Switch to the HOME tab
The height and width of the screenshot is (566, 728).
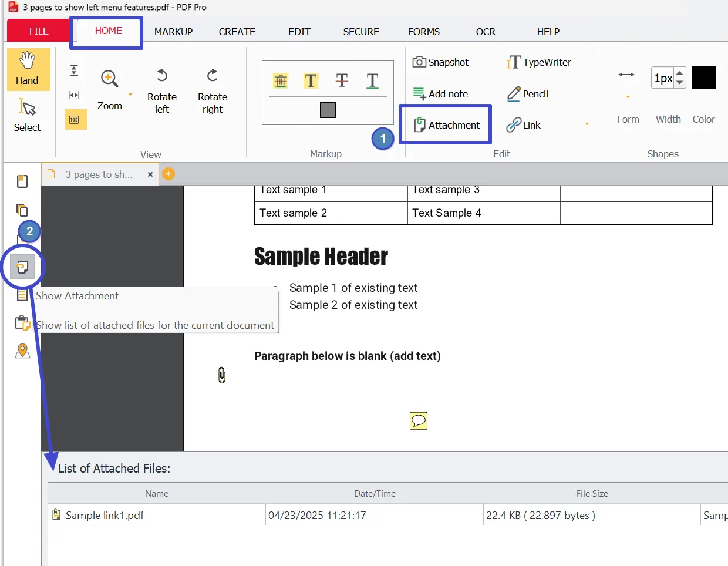[109, 31]
